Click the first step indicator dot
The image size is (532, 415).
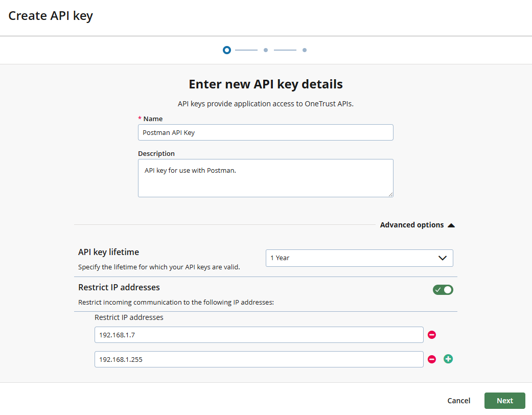click(226, 50)
